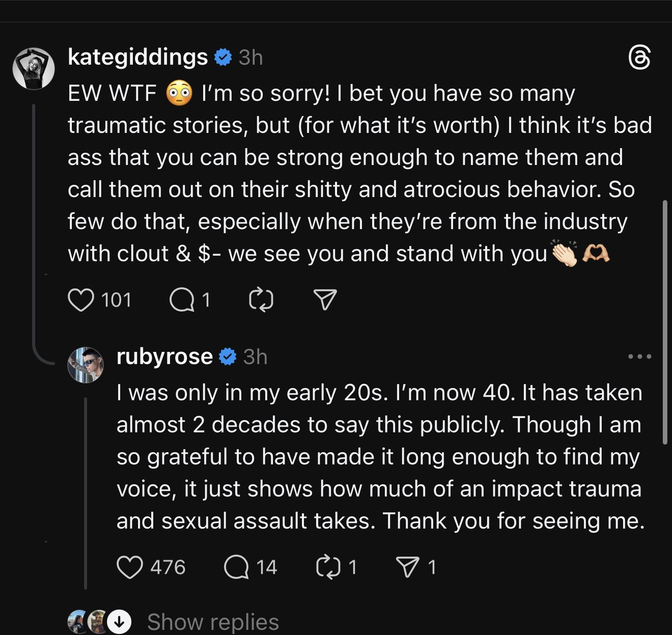Share kategiddings' comment via send icon
672x635 pixels.
(325, 300)
